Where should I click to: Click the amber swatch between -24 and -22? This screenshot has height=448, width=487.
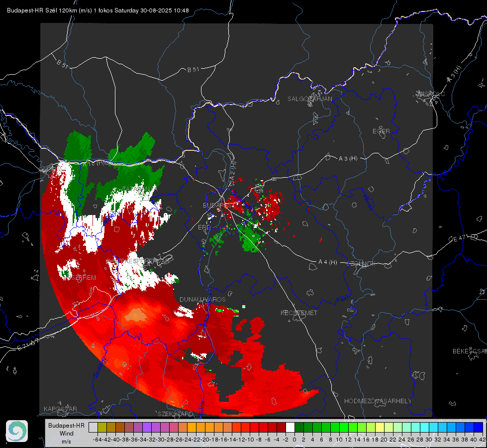pos(192,427)
